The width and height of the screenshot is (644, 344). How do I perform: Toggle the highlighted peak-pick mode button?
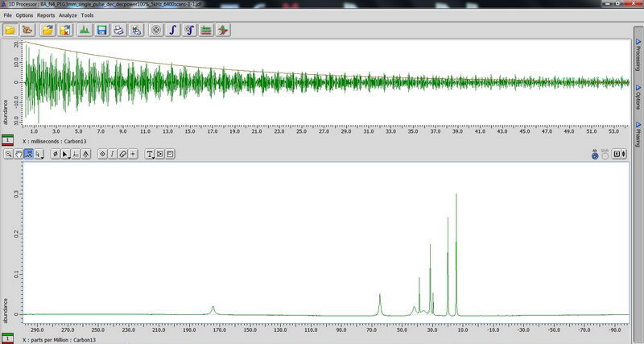click(x=28, y=153)
